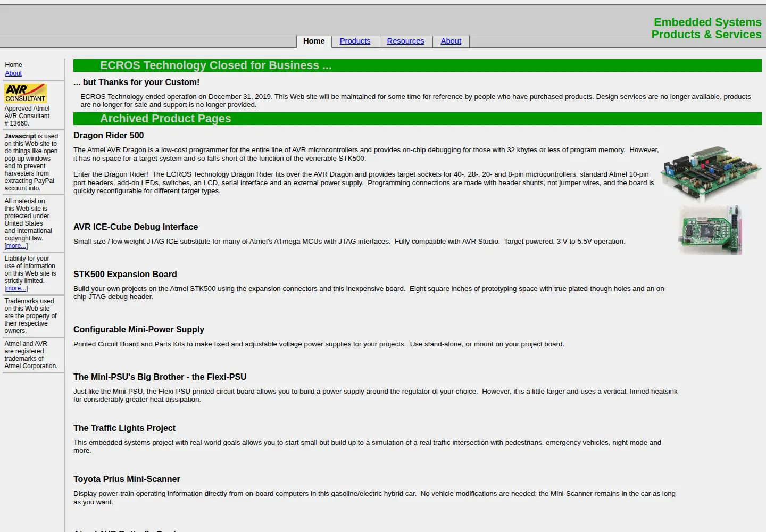This screenshot has height=532, width=766.
Task: Click the Thanks for your Custom subheading
Action: pos(137,82)
